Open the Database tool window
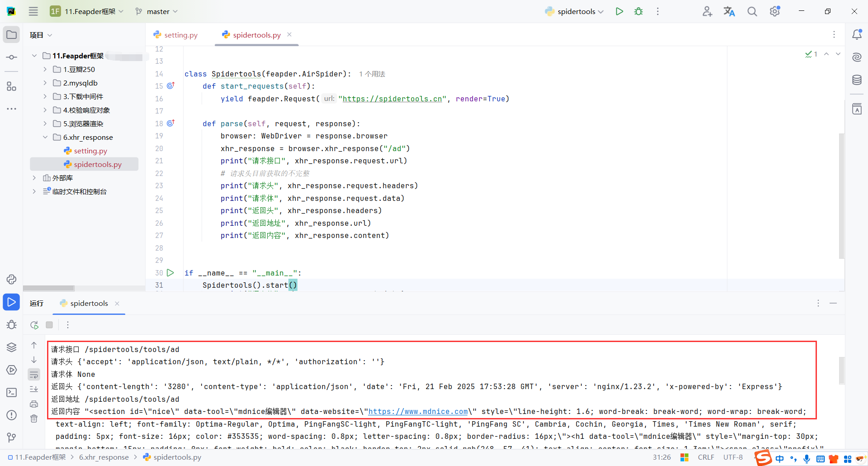 click(857, 80)
